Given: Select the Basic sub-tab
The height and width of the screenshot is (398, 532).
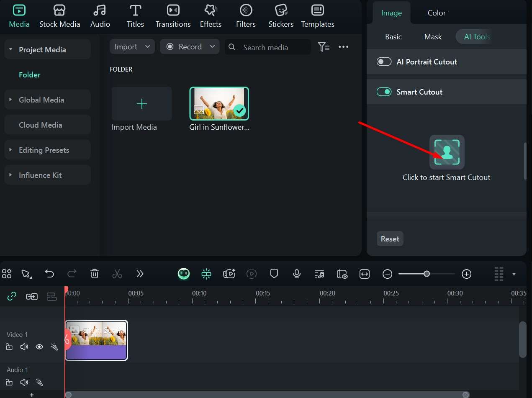Looking at the screenshot, I should (x=393, y=37).
